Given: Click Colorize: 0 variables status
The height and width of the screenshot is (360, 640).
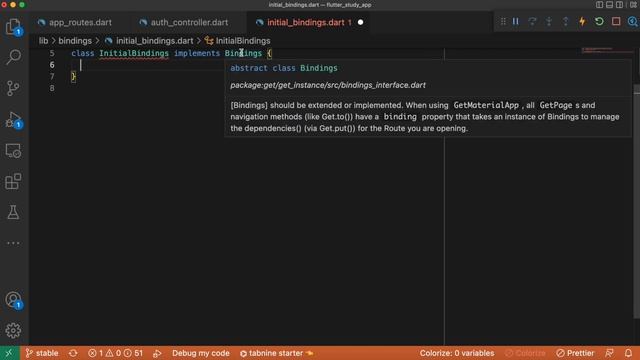Looking at the screenshot, I should [457, 353].
